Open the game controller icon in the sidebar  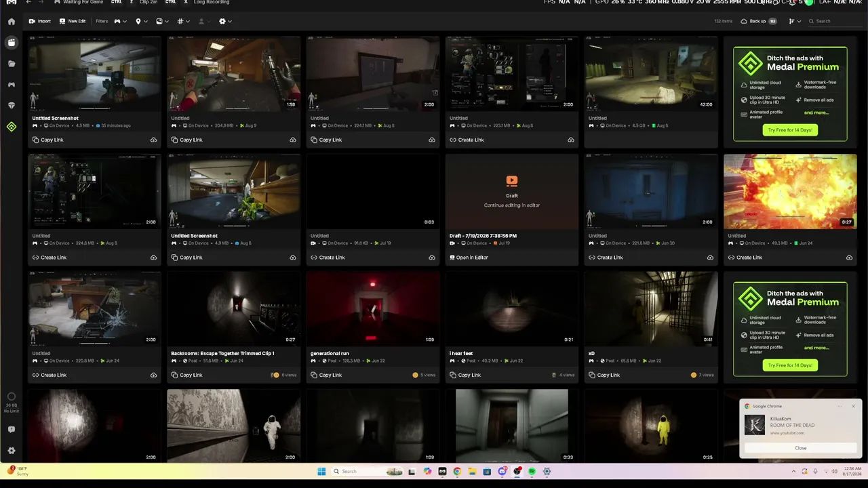(12, 85)
